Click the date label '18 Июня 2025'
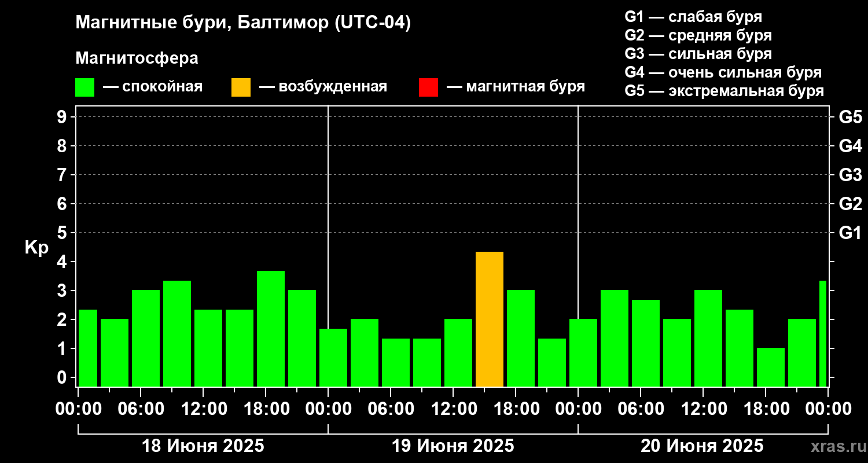This screenshot has height=463, width=868. pos(203,446)
